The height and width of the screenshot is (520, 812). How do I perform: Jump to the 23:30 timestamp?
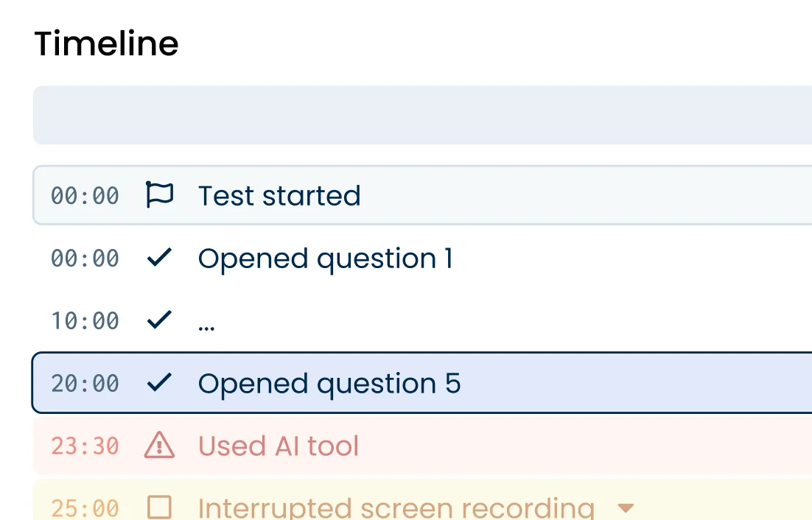tap(85, 446)
